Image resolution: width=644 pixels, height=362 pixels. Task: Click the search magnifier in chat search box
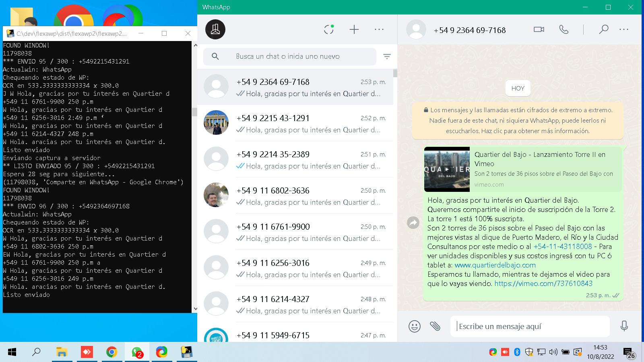click(215, 56)
